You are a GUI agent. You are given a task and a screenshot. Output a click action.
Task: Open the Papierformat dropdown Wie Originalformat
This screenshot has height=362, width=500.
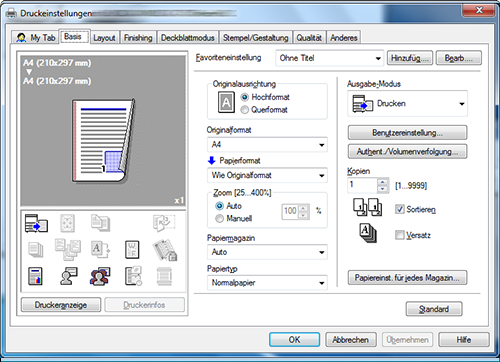coord(267,175)
